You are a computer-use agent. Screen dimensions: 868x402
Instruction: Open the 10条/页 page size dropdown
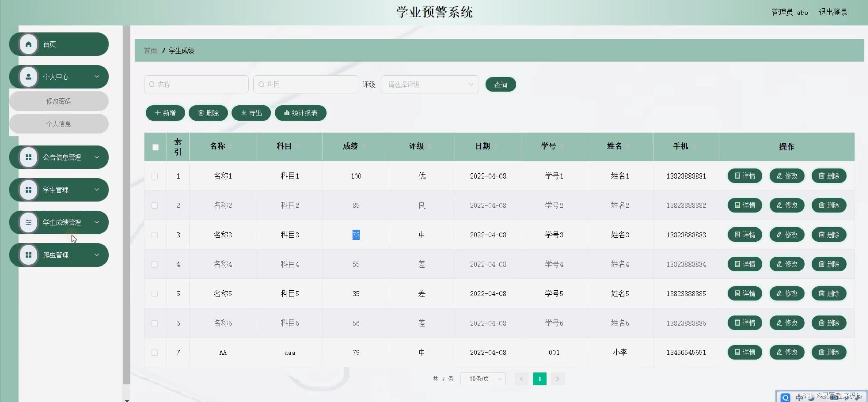pyautogui.click(x=483, y=379)
